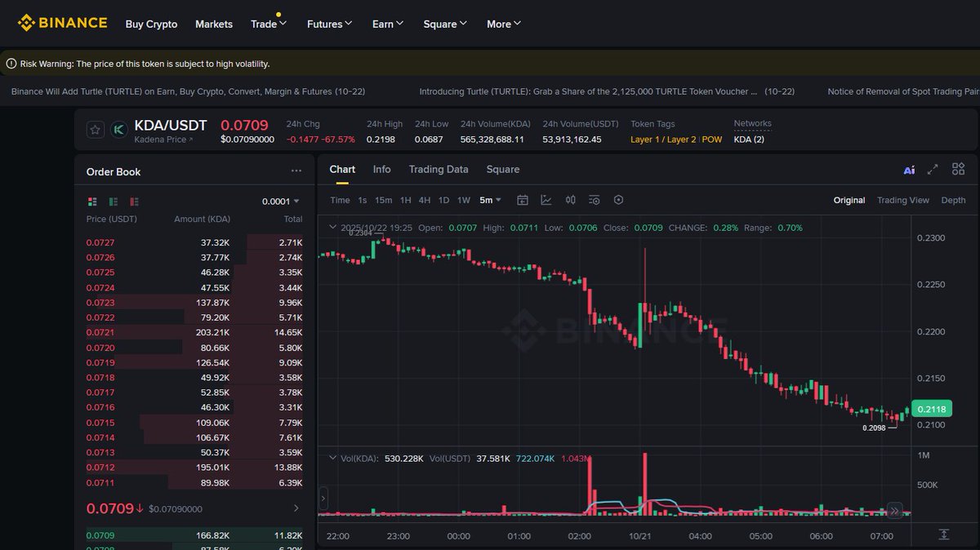This screenshot has height=550, width=980.
Task: Click the 0.0723 ask price row
Action: point(194,303)
